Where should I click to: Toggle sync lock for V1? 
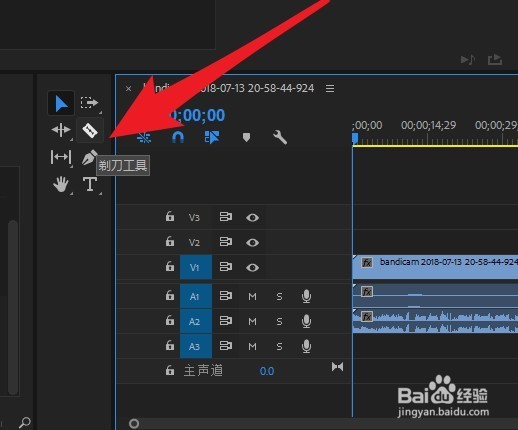click(x=226, y=267)
